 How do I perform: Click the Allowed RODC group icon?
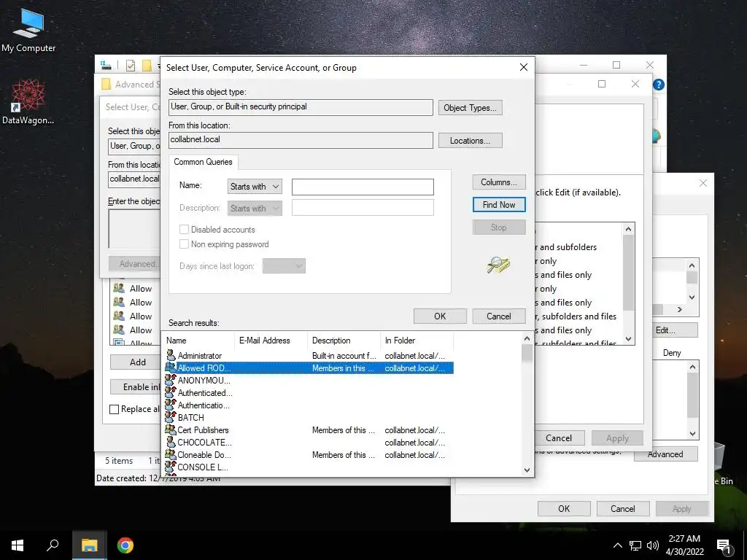click(171, 367)
